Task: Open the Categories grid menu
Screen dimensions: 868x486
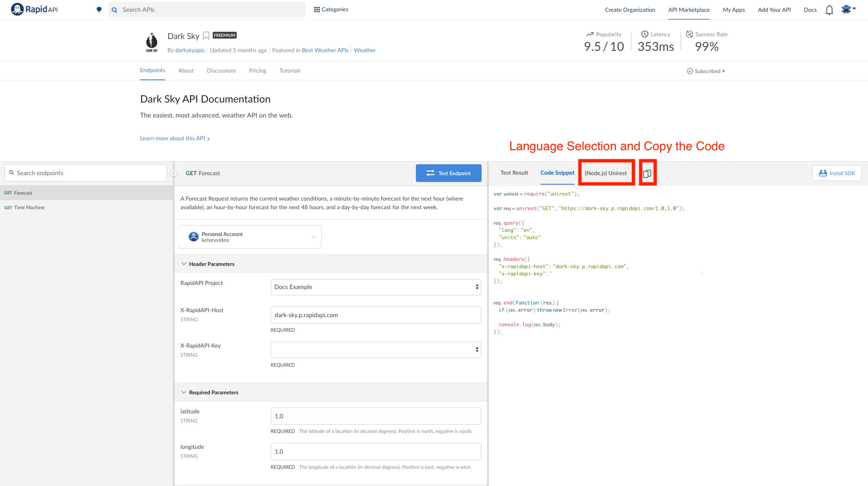Action: pos(331,10)
